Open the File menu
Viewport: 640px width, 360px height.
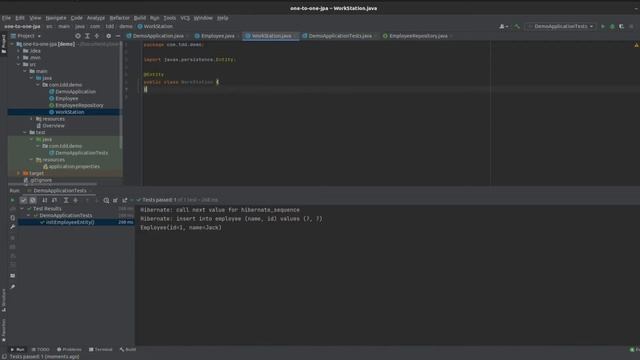click(x=6, y=18)
